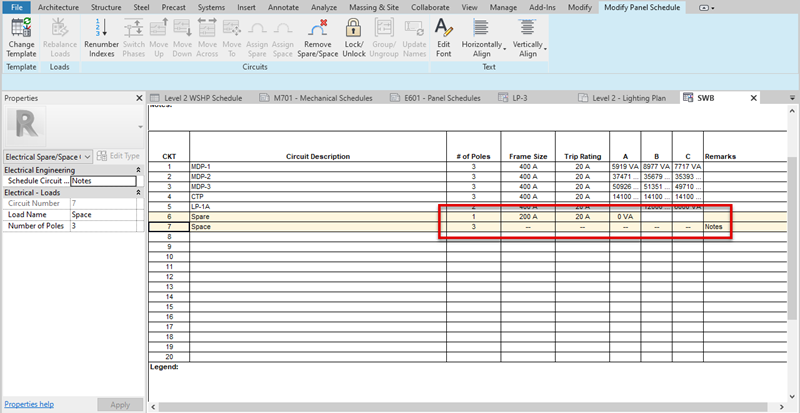Open the Vertically Align dropdown
Image resolution: width=800 pixels, height=413 pixels.
[x=528, y=37]
